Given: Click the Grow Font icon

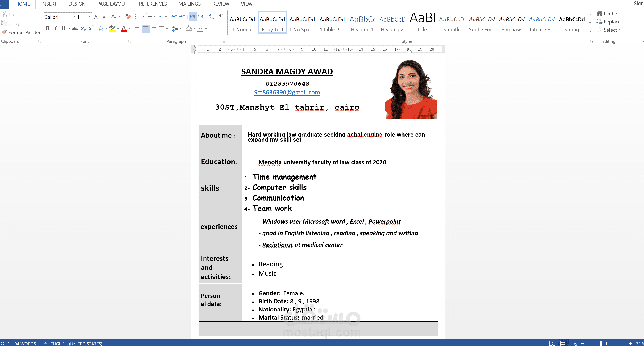Looking at the screenshot, I should coord(96,16).
